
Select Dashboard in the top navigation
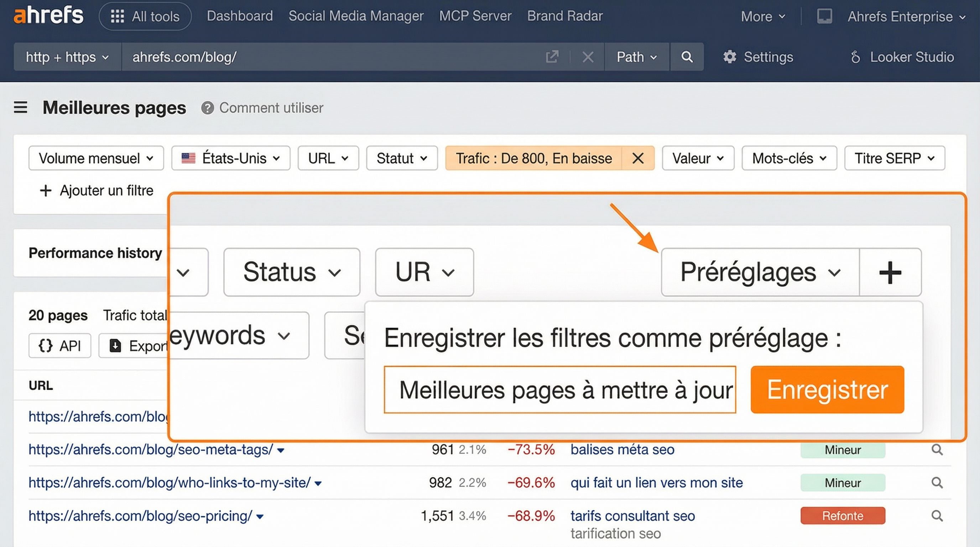[240, 16]
